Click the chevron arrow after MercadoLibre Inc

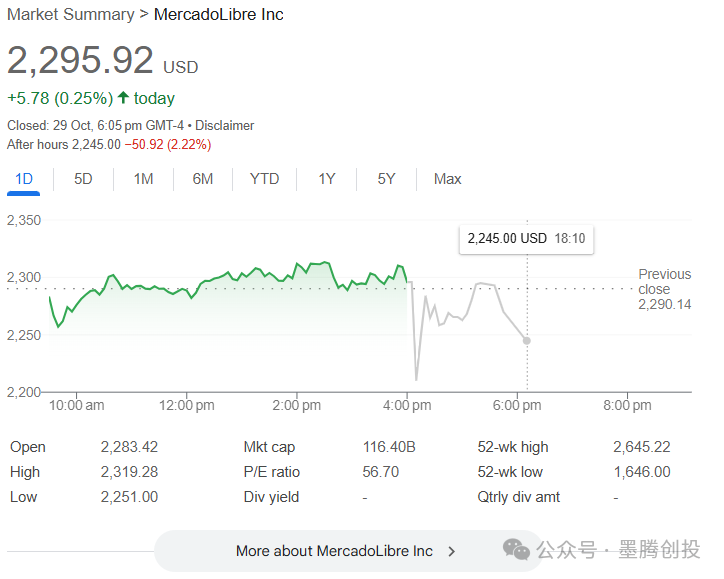point(452,551)
